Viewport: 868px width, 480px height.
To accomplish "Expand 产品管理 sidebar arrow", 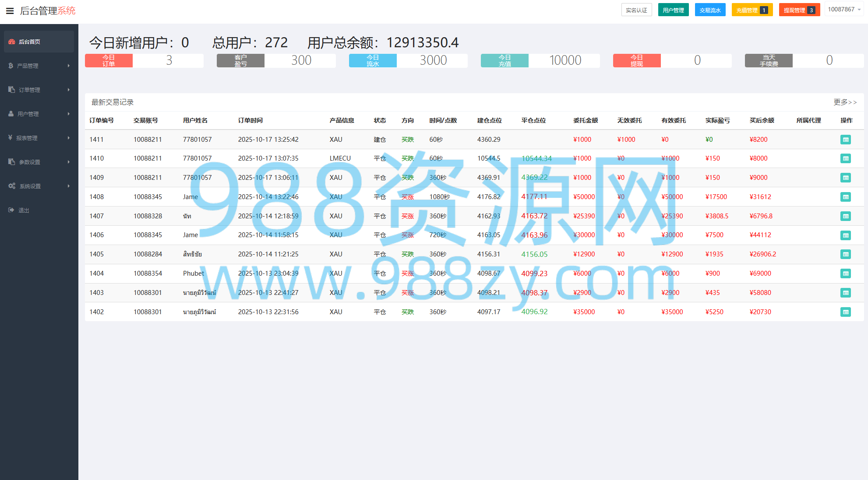I will click(69, 66).
